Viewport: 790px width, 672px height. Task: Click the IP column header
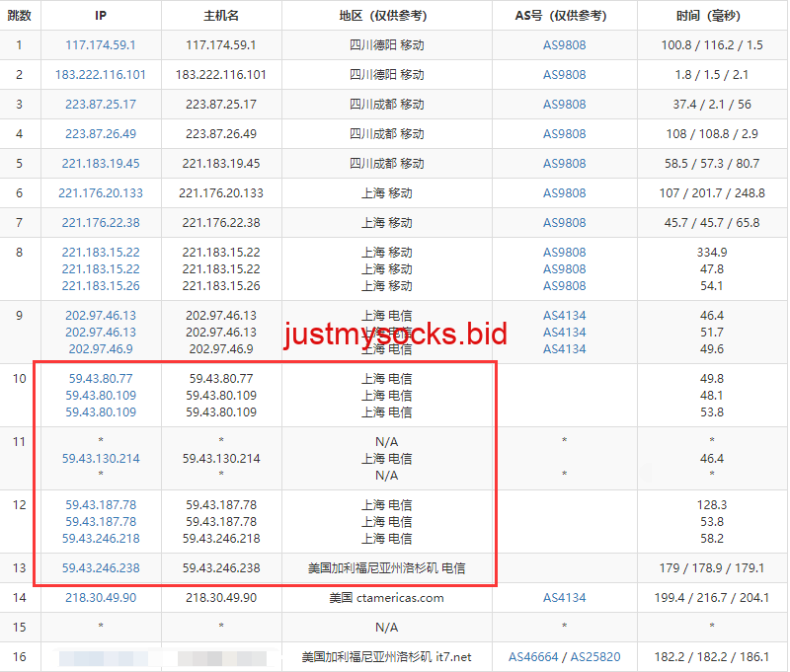click(x=101, y=16)
